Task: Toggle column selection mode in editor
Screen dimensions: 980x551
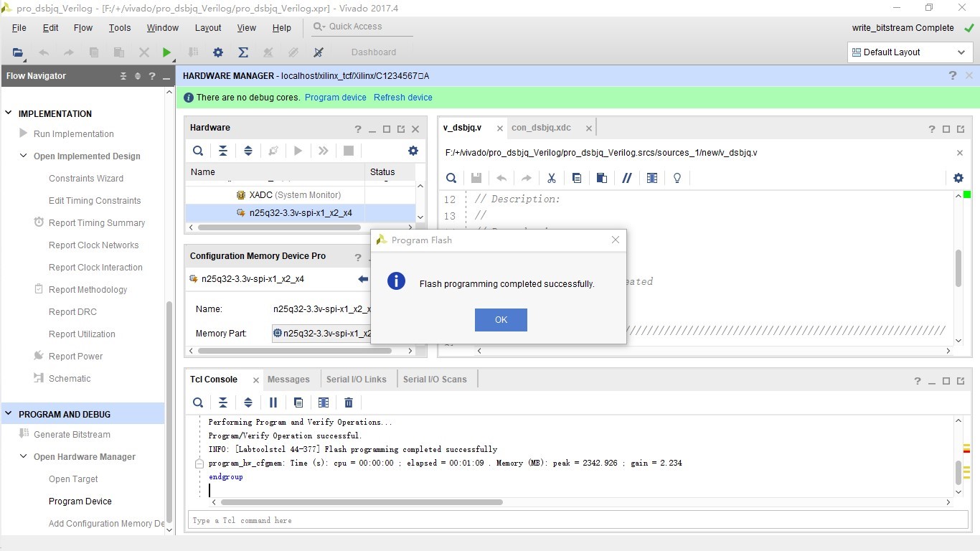Action: point(652,178)
